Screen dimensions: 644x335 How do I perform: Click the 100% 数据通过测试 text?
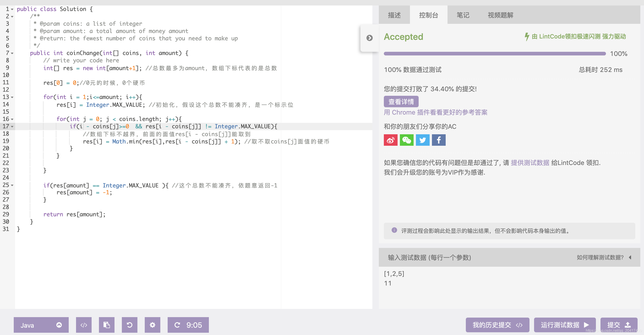pyautogui.click(x=412, y=70)
